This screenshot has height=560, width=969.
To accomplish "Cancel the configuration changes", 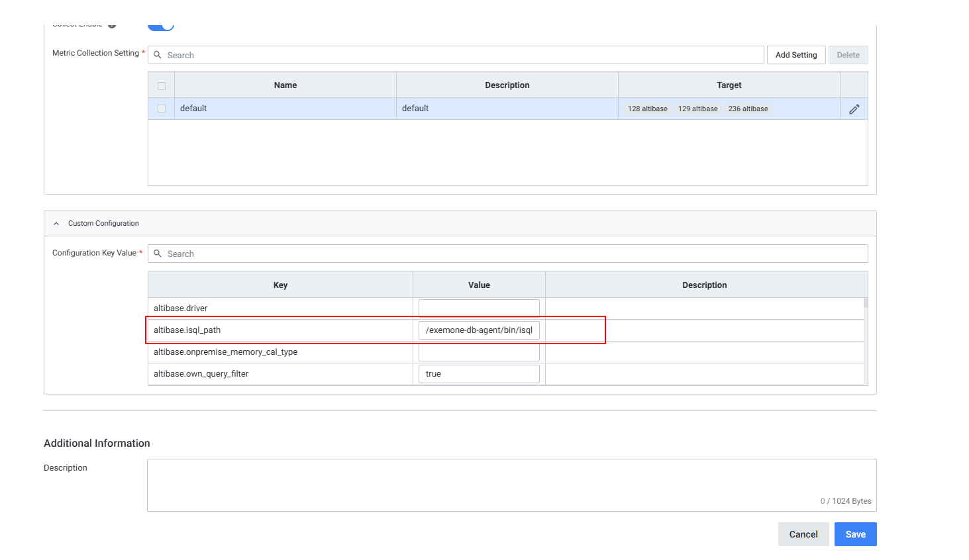I will coord(803,534).
